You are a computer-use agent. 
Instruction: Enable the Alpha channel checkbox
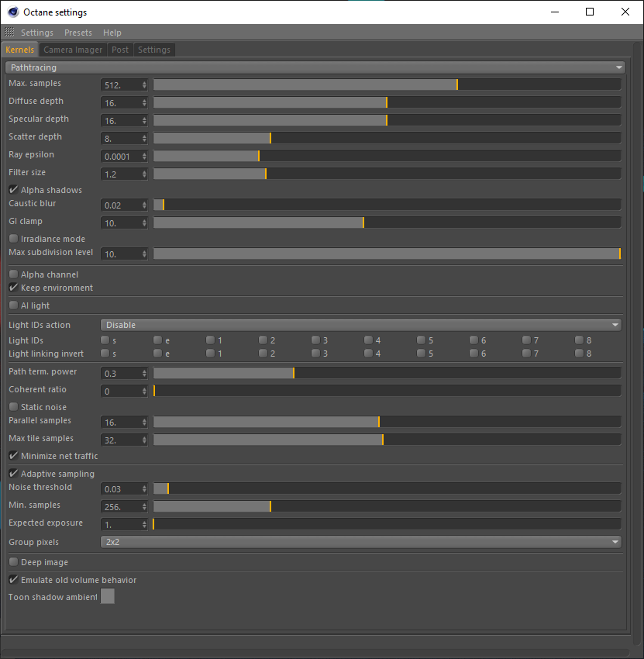(x=13, y=274)
